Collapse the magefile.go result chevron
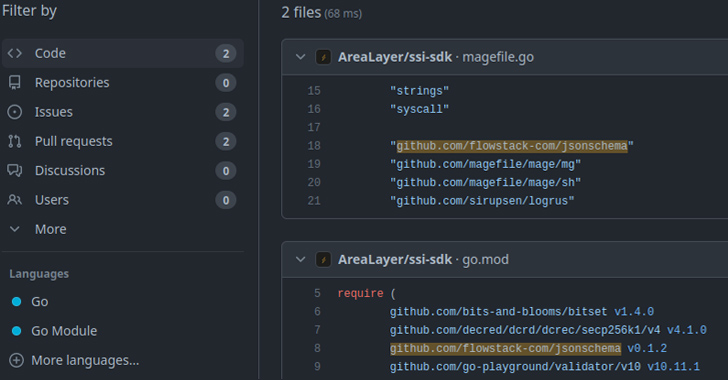The width and height of the screenshot is (728, 380). (300, 57)
